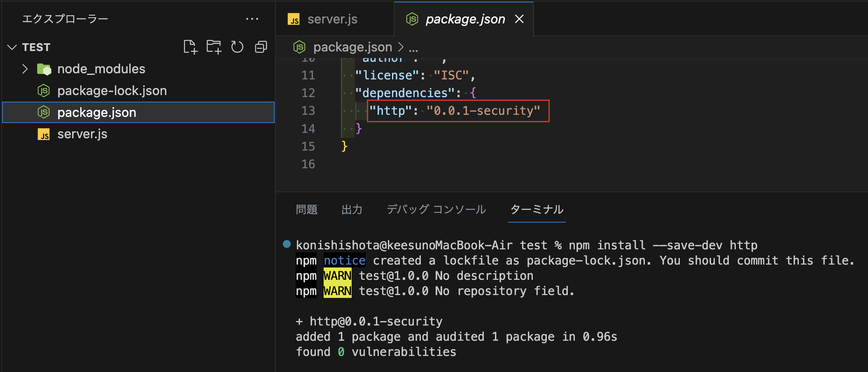This screenshot has height=372, width=868.
Task: Select package.json in the file tree
Action: coord(97,112)
